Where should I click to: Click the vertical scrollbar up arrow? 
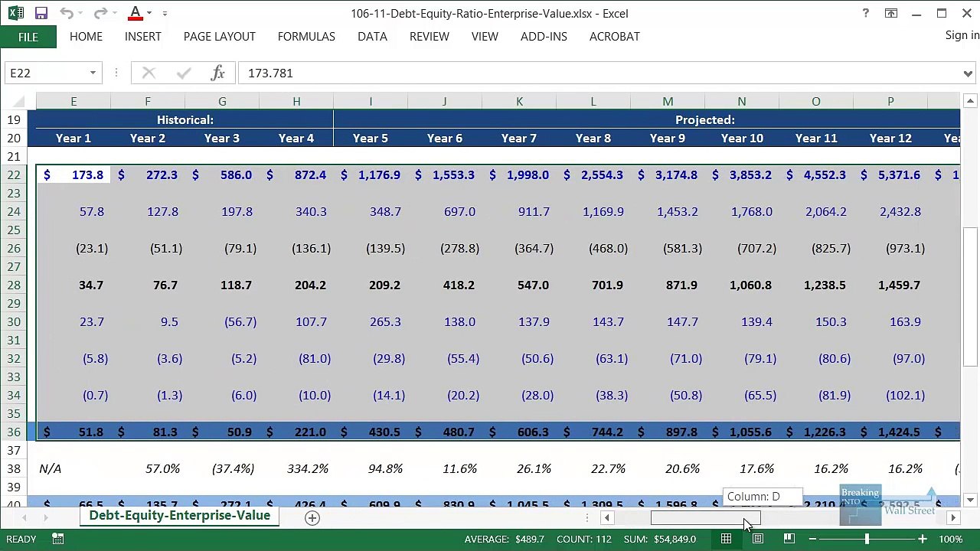tap(970, 101)
